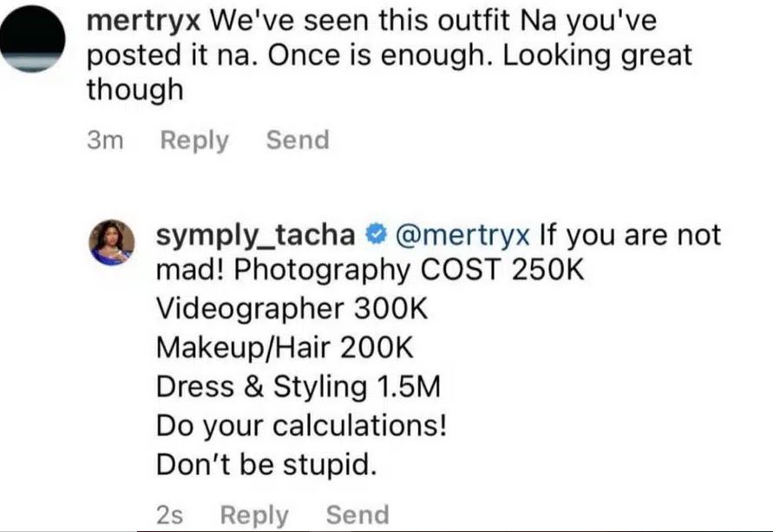The width and height of the screenshot is (773, 532).
Task: Click the "Looking great though" comment text
Action: [599, 56]
